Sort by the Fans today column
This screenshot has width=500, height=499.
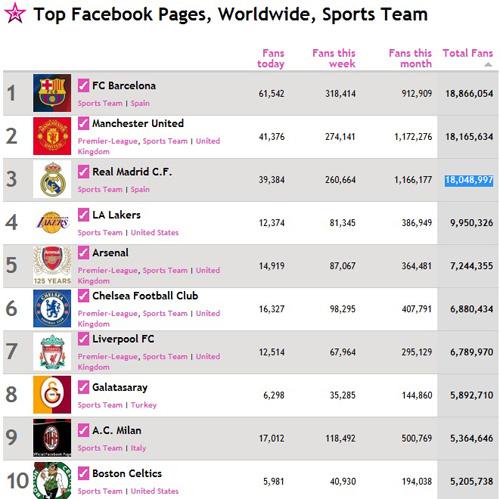click(x=271, y=58)
